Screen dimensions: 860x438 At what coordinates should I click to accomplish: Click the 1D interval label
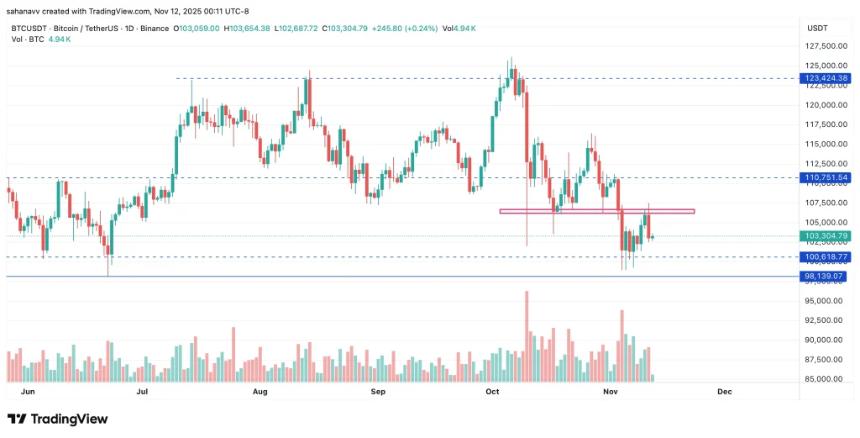[x=131, y=28]
